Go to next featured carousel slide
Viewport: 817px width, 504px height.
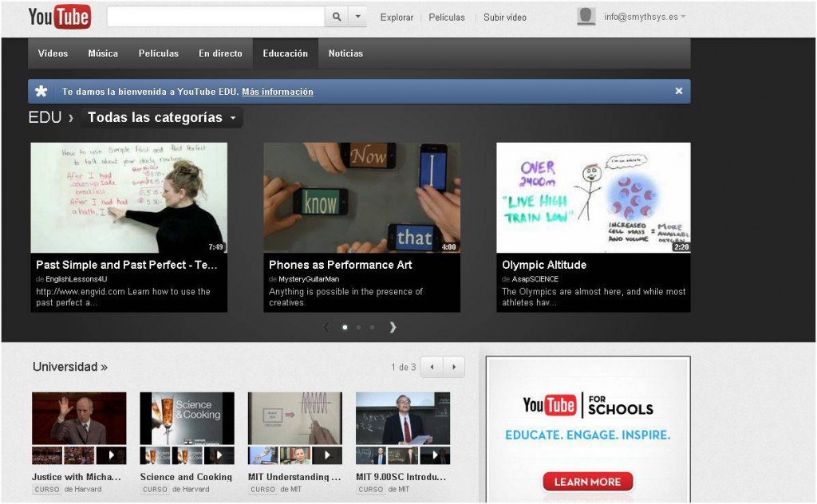393,327
